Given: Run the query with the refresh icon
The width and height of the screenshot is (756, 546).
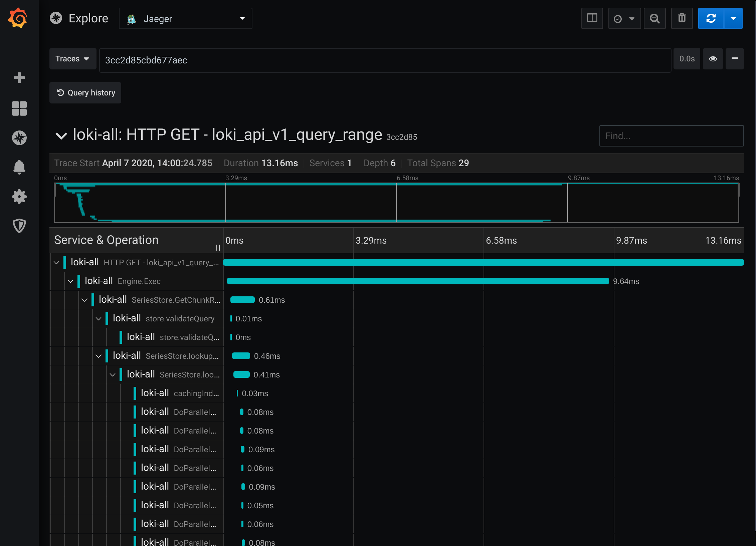Looking at the screenshot, I should click(x=711, y=18).
